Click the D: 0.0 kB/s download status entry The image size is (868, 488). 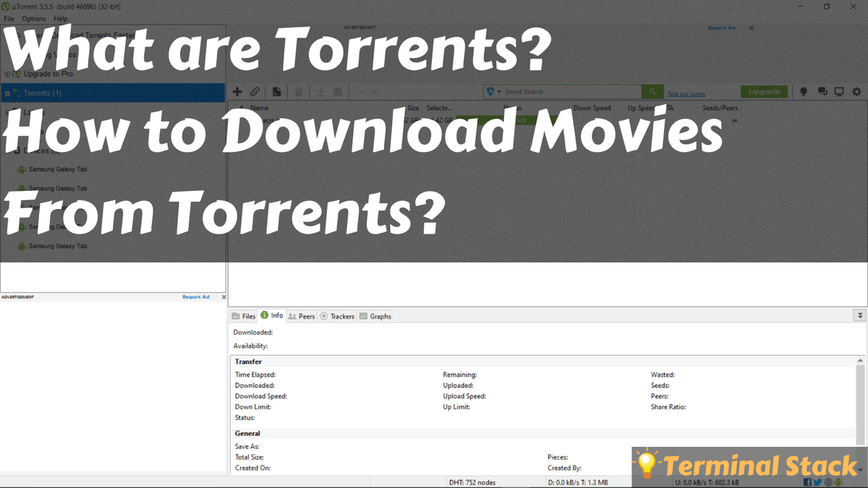click(578, 482)
